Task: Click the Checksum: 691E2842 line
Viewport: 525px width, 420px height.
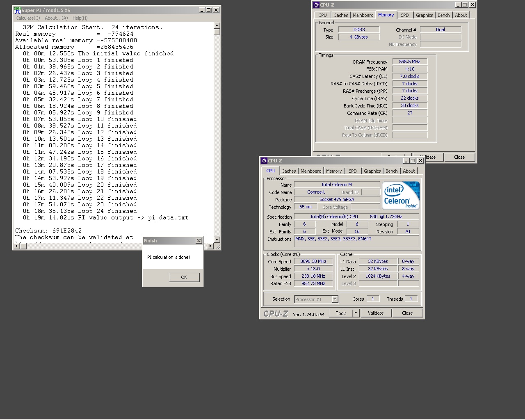Action: (48, 231)
